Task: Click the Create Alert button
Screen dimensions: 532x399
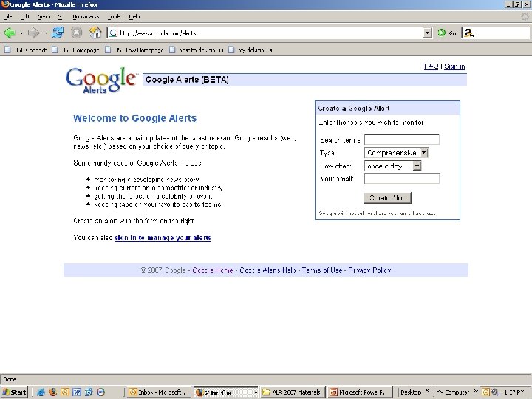Action: click(387, 198)
